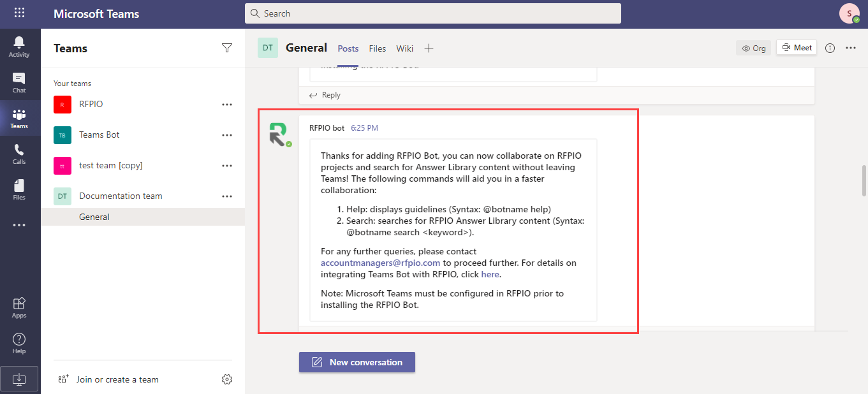
Task: Add a new tab to the channel
Action: 429,48
